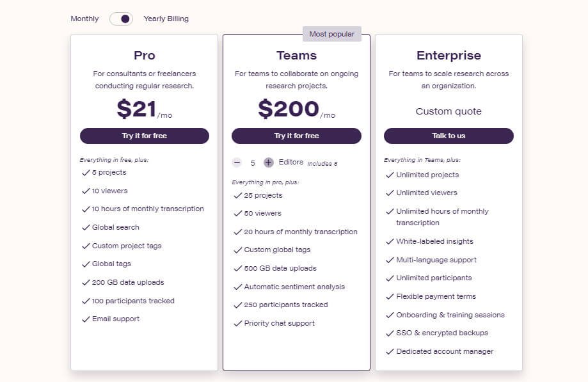Viewport: 588px width, 382px height.
Task: Click checkmark beside Automatic sentiment analysis
Action: (238, 287)
